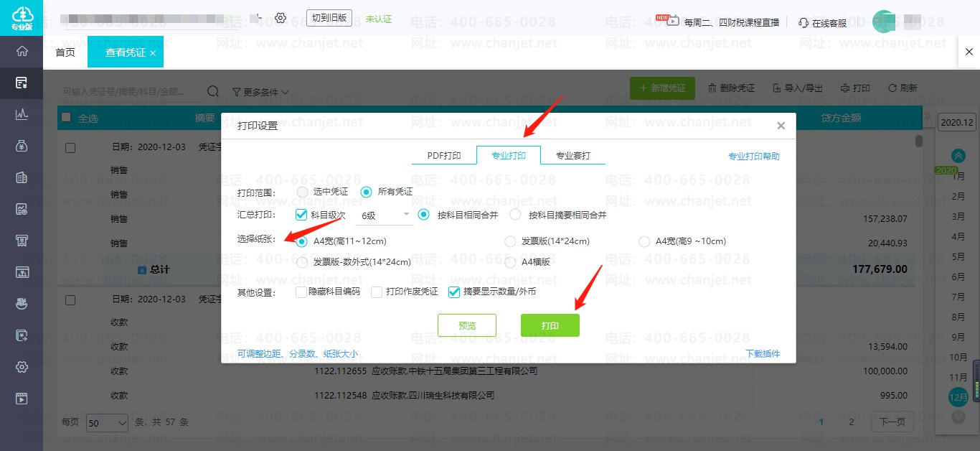The height and width of the screenshot is (451, 980).
Task: Go to page 2 in pagination
Action: [852, 422]
